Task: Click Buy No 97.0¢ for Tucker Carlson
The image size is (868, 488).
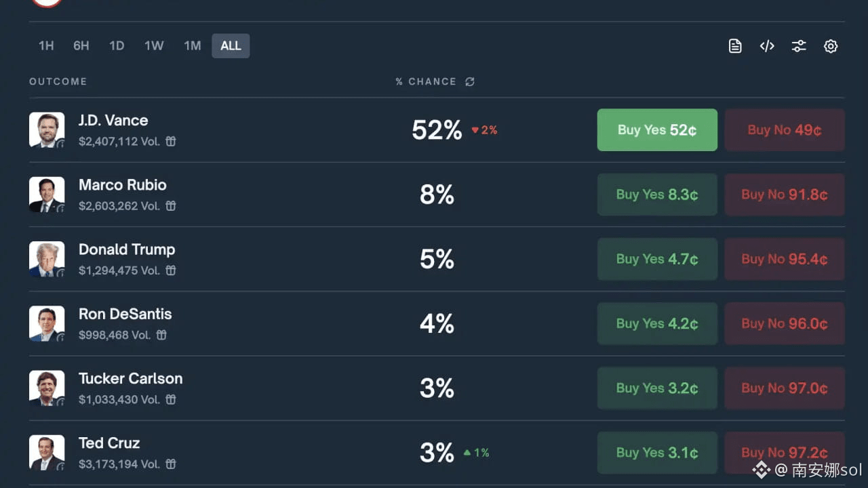Action: (784, 388)
